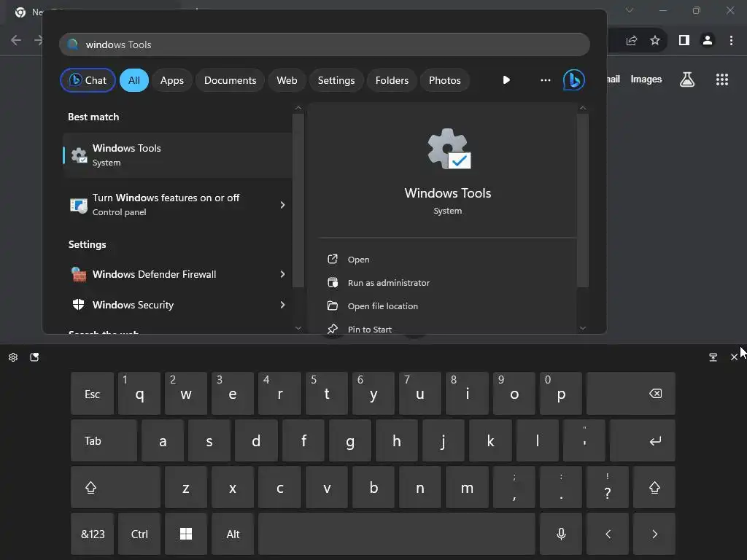Tap the Tab key
Viewport: 747px width, 560px height.
104,441
